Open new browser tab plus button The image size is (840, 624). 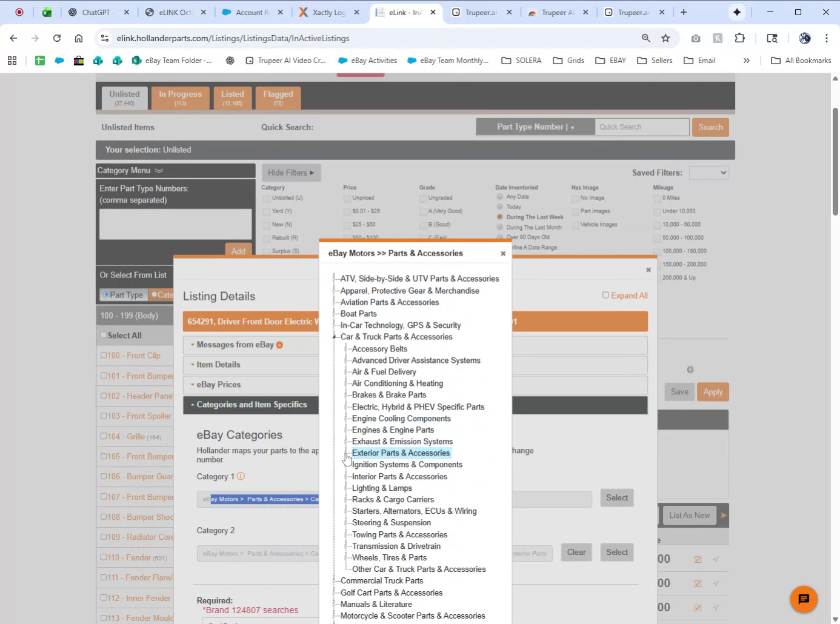point(684,12)
